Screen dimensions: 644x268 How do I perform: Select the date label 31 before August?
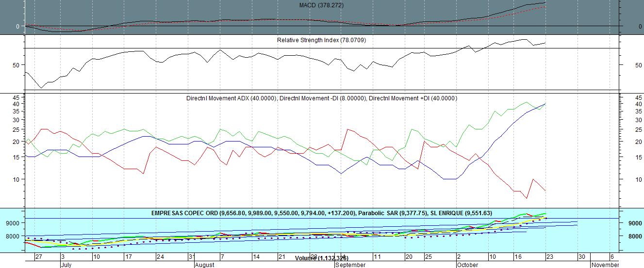[x=192, y=257]
